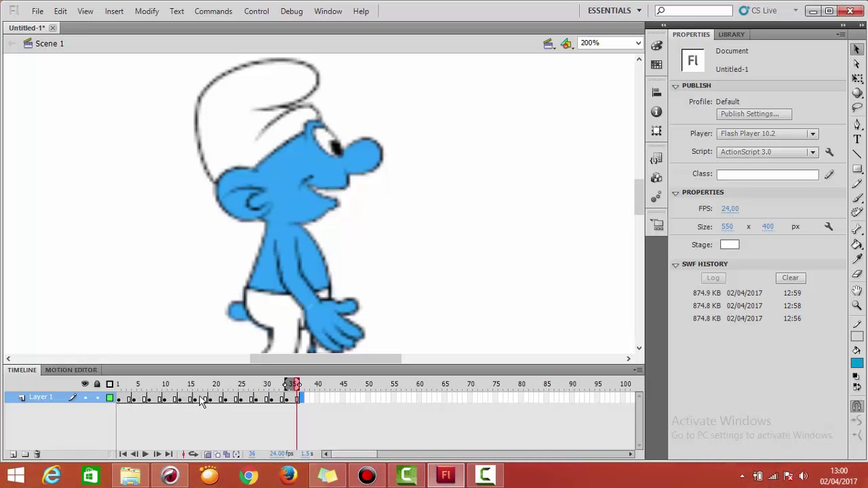The height and width of the screenshot is (488, 868).
Task: Enable Onion Skin Outlines
Action: (217, 454)
